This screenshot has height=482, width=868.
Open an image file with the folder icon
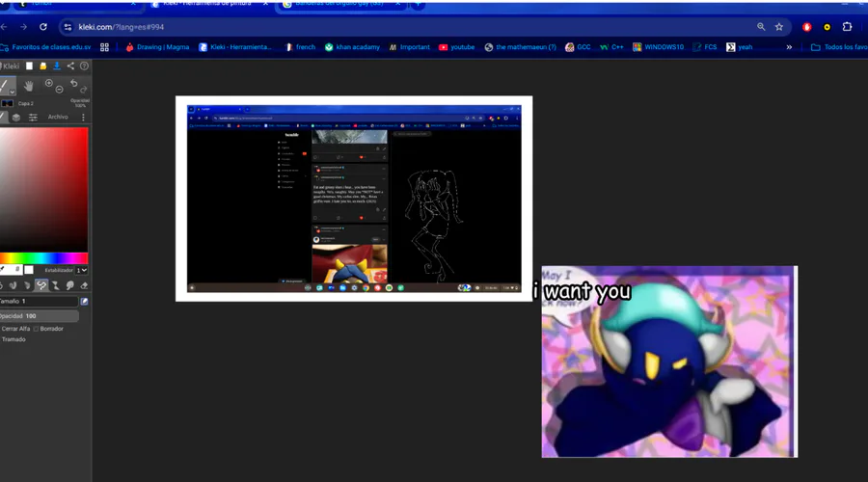click(43, 66)
